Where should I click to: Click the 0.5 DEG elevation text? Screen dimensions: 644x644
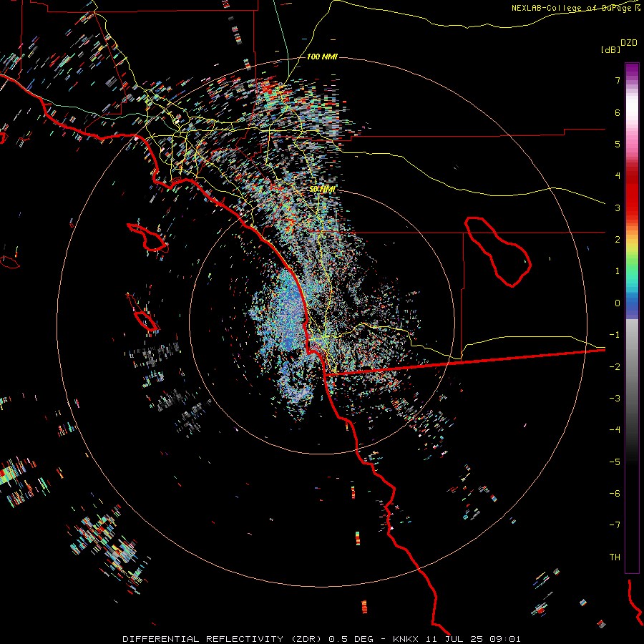[x=351, y=639]
